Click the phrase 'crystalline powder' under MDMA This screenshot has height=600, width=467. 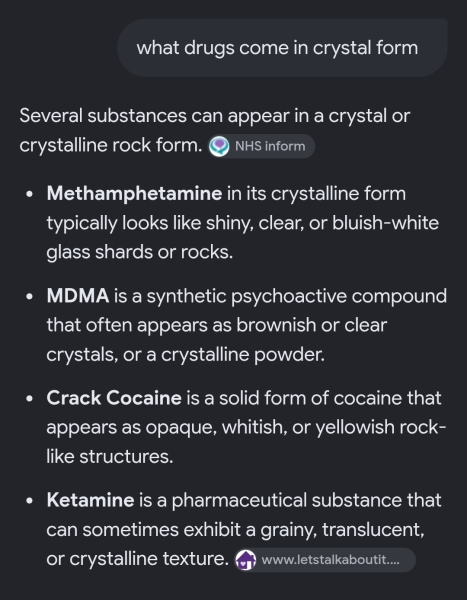243,355
